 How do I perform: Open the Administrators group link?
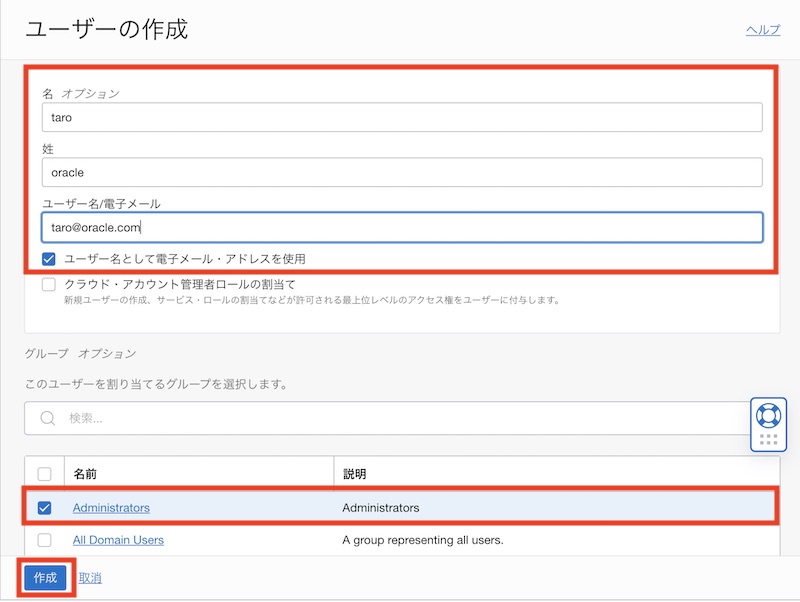pos(111,507)
